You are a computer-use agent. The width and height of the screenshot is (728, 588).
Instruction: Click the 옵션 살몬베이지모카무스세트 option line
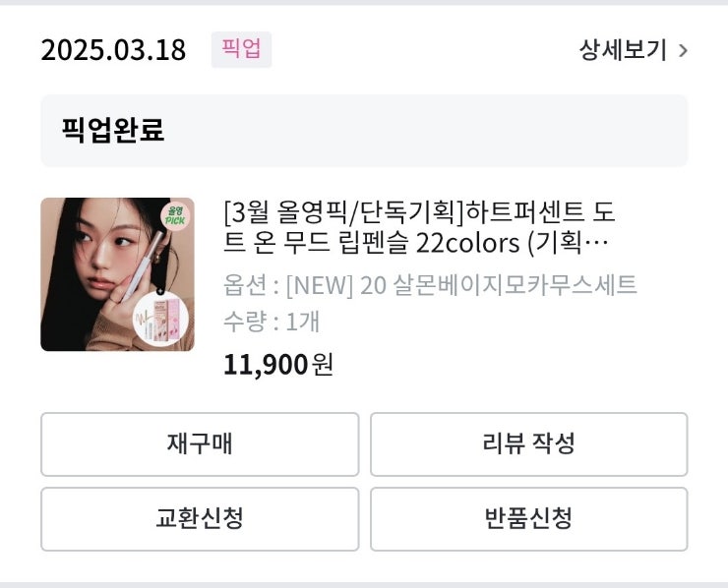click(x=430, y=285)
